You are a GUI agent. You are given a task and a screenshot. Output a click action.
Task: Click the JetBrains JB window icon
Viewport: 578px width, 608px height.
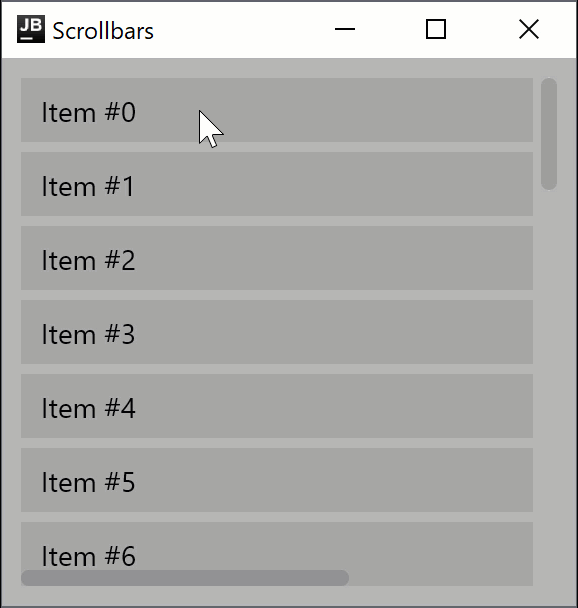point(31,29)
